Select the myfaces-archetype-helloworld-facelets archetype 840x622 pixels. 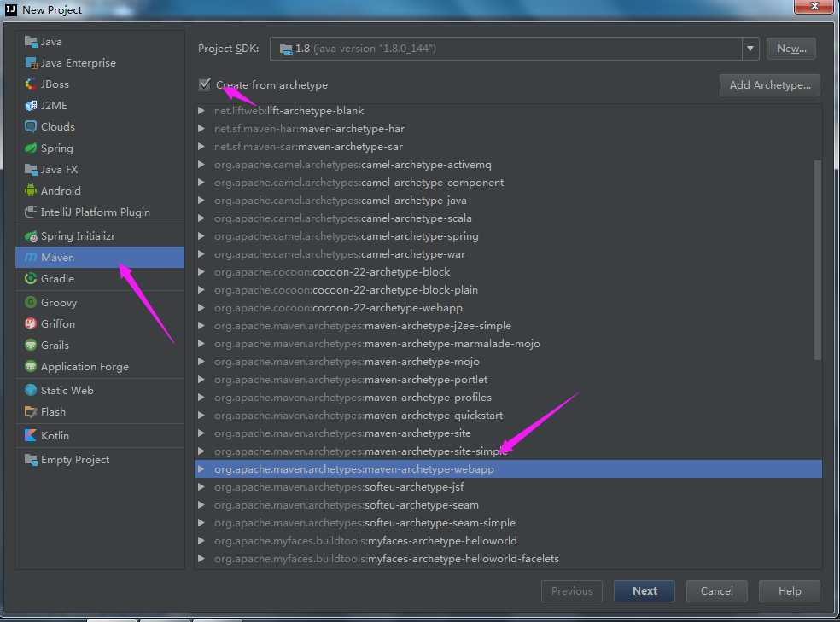508,559
